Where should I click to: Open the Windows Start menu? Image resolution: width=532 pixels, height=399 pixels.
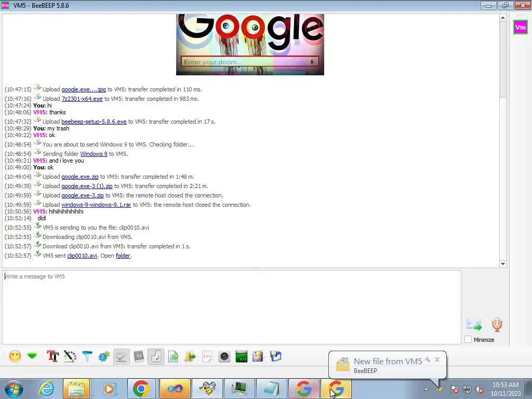[13, 389]
